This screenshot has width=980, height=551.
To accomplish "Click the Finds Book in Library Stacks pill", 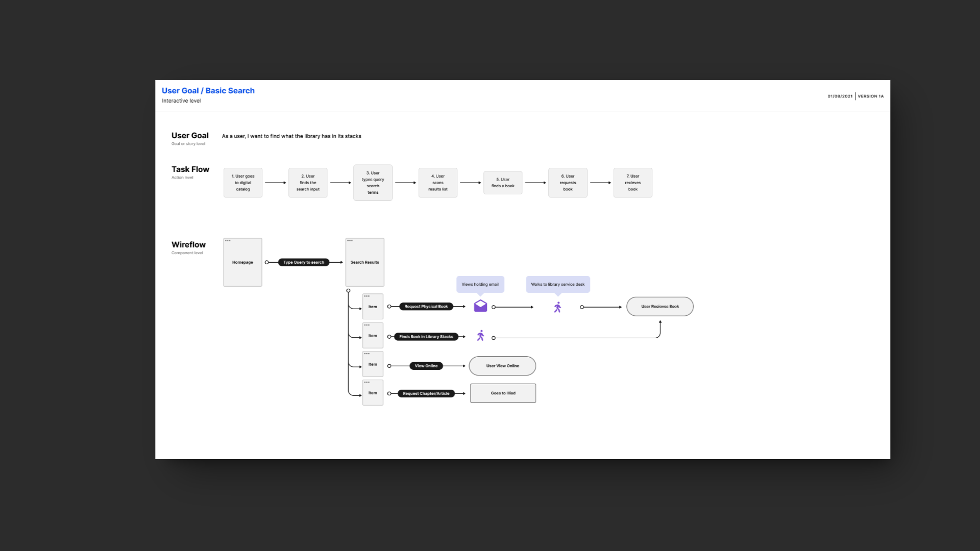I will pyautogui.click(x=426, y=337).
